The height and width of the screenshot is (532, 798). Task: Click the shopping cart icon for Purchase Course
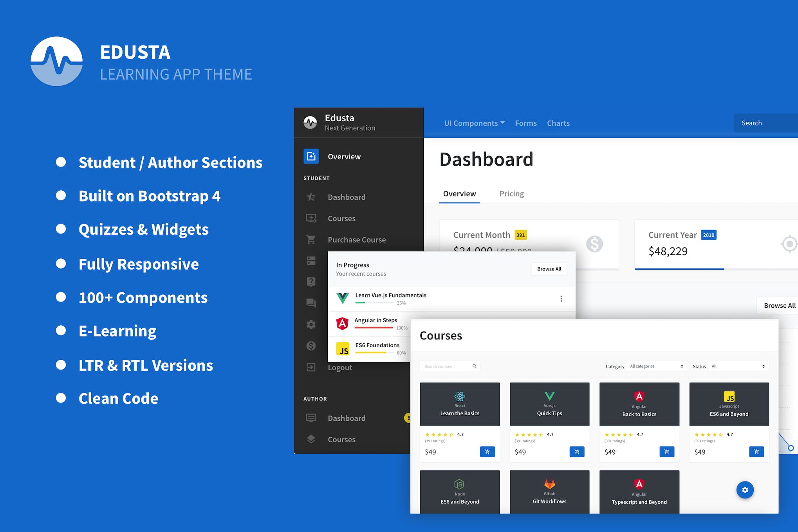tap(311, 240)
